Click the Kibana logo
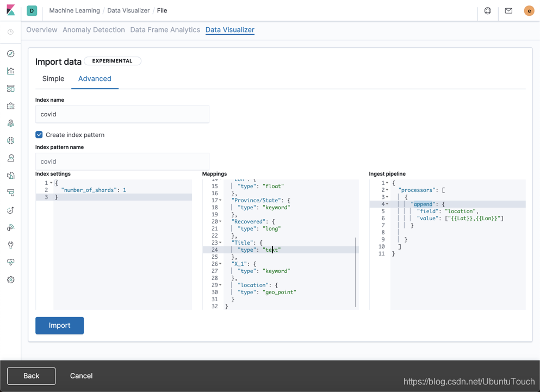This screenshot has width=540, height=392. coord(11,10)
